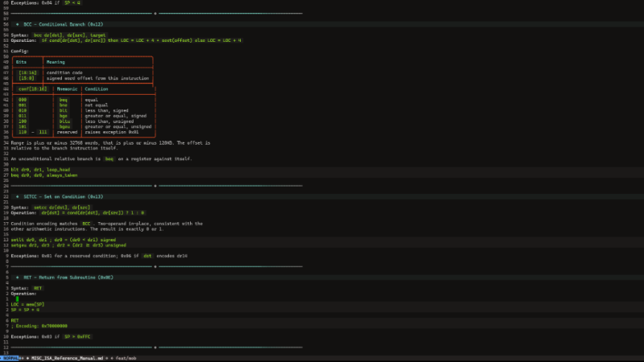Click the diamond icon before BCC heading
644x362 pixels.
[x=17, y=25]
